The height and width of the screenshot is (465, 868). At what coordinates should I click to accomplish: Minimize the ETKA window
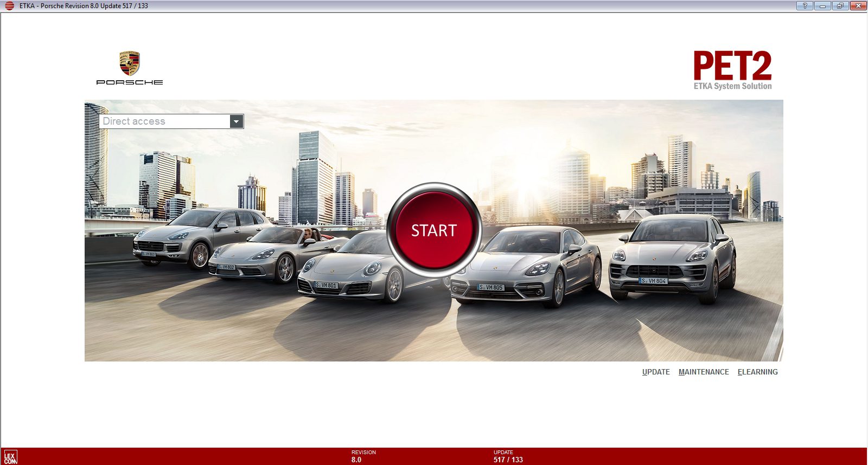tap(822, 6)
